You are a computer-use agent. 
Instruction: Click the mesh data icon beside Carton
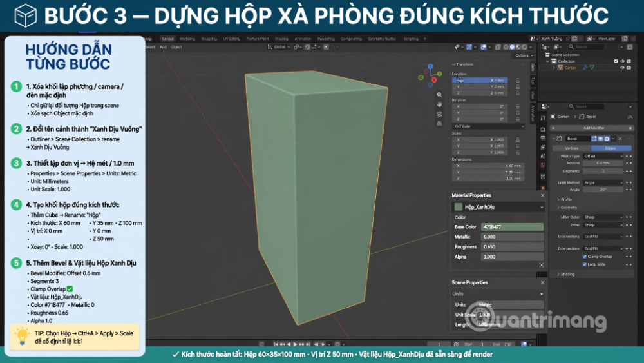592,68
